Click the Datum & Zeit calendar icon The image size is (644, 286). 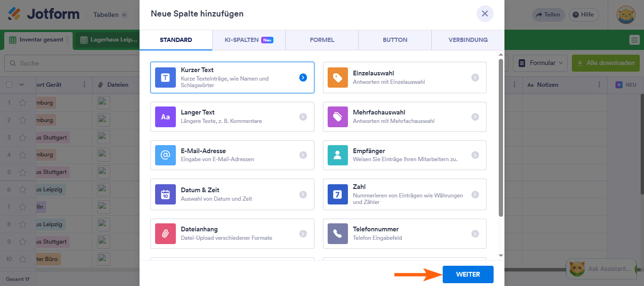pyautogui.click(x=165, y=194)
